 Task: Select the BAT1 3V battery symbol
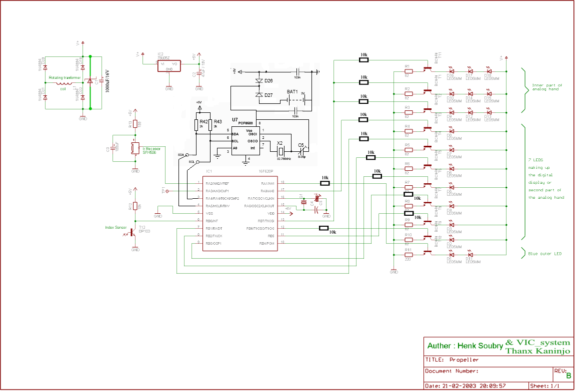(x=296, y=100)
